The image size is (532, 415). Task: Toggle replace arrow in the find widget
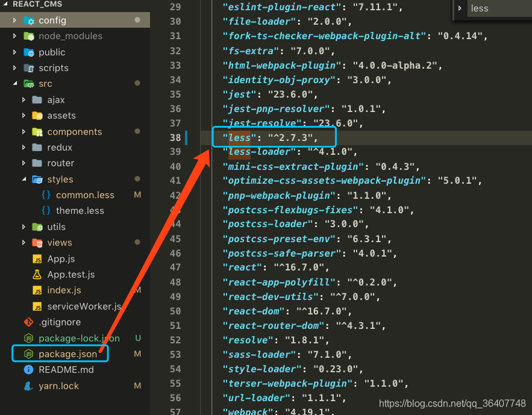click(x=460, y=8)
